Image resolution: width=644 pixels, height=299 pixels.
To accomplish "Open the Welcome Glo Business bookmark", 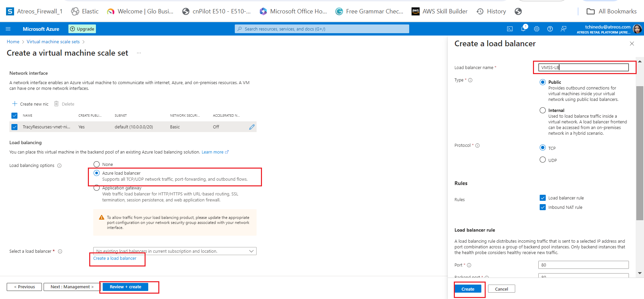I will point(140,11).
